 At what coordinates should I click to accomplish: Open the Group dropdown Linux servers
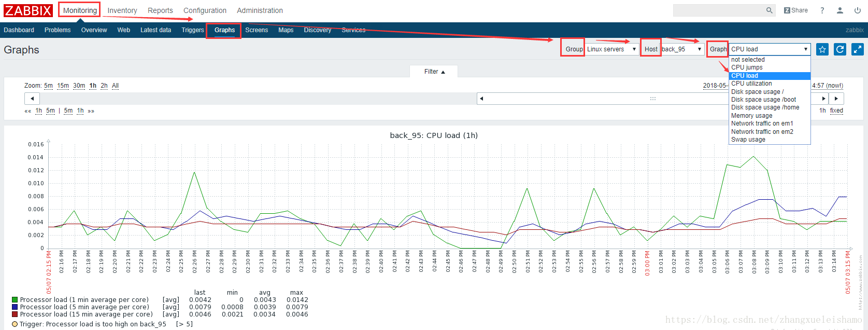[x=611, y=49]
